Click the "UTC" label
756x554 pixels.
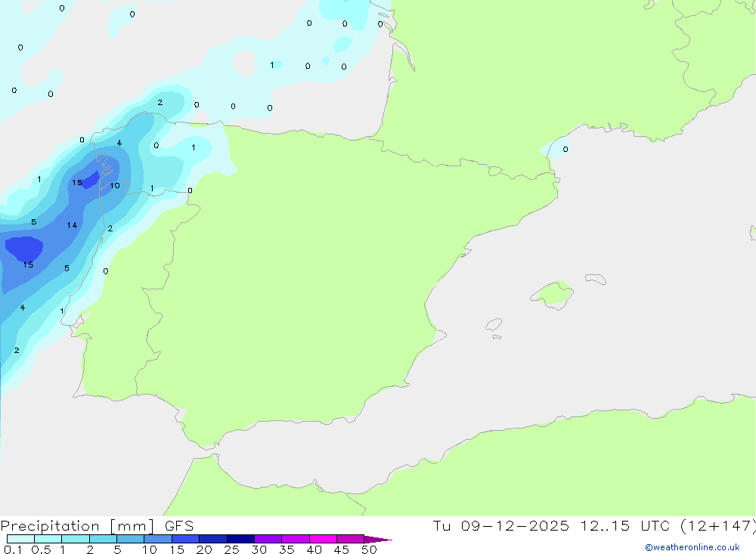tap(655, 525)
